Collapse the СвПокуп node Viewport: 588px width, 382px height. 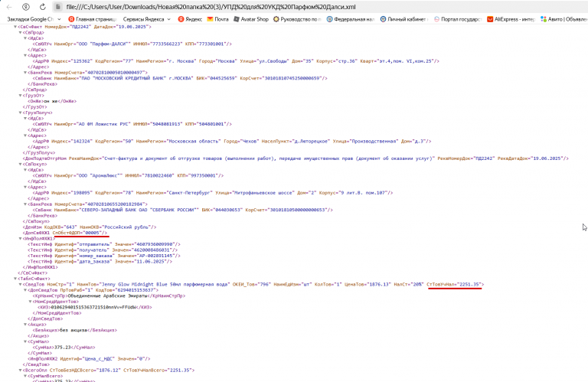pos(20,164)
